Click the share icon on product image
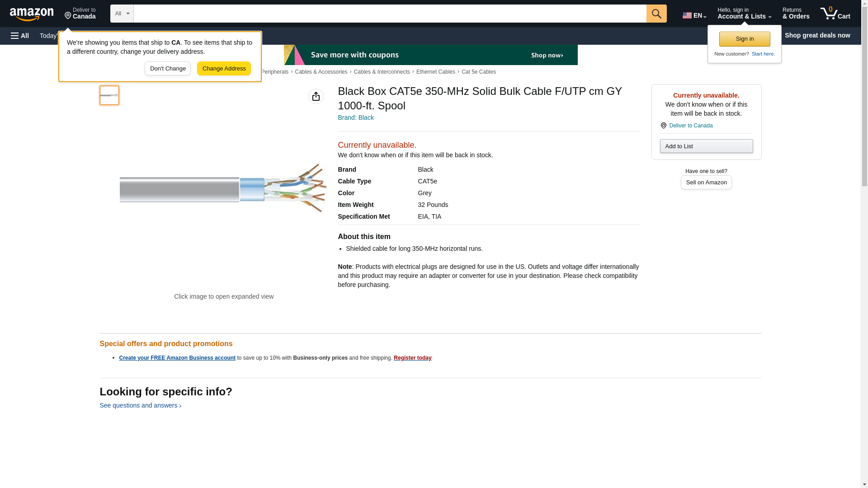The width and height of the screenshot is (868, 488). (316, 96)
